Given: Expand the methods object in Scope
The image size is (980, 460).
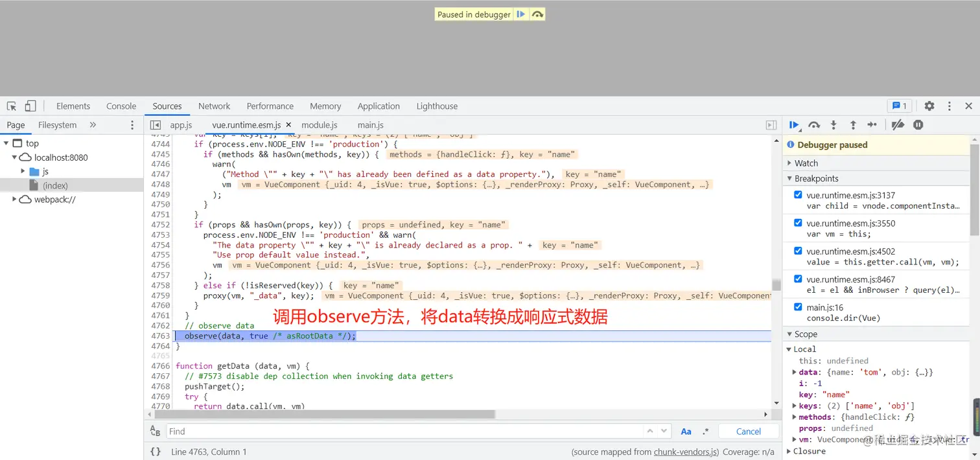Looking at the screenshot, I should tap(795, 417).
